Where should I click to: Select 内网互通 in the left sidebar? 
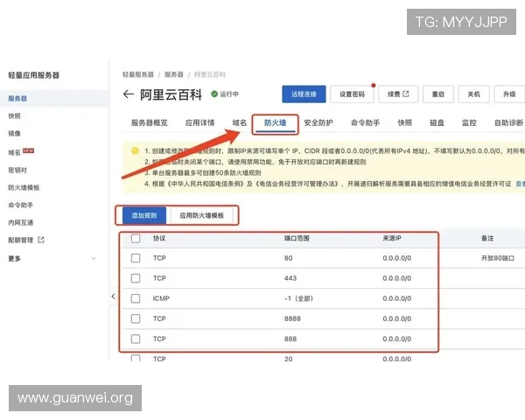point(20,222)
